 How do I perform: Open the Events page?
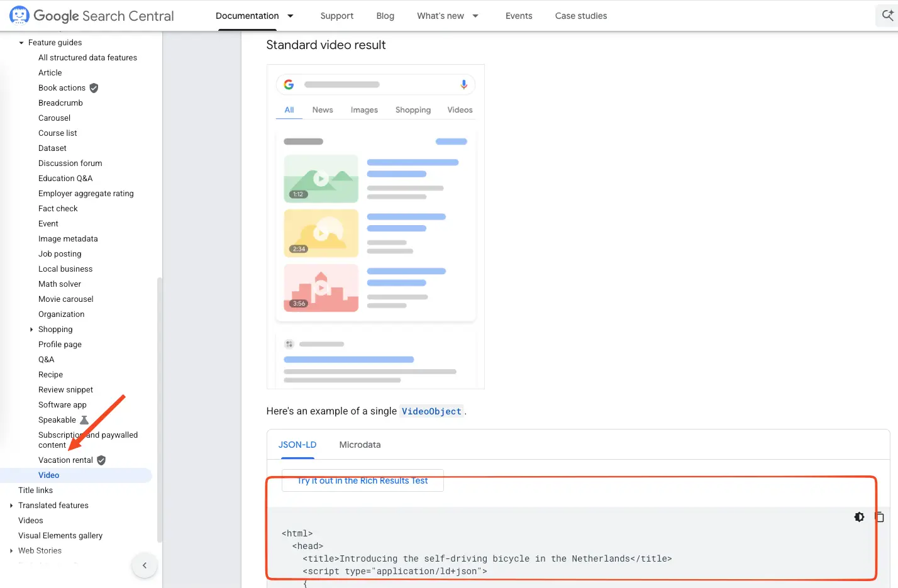(519, 16)
